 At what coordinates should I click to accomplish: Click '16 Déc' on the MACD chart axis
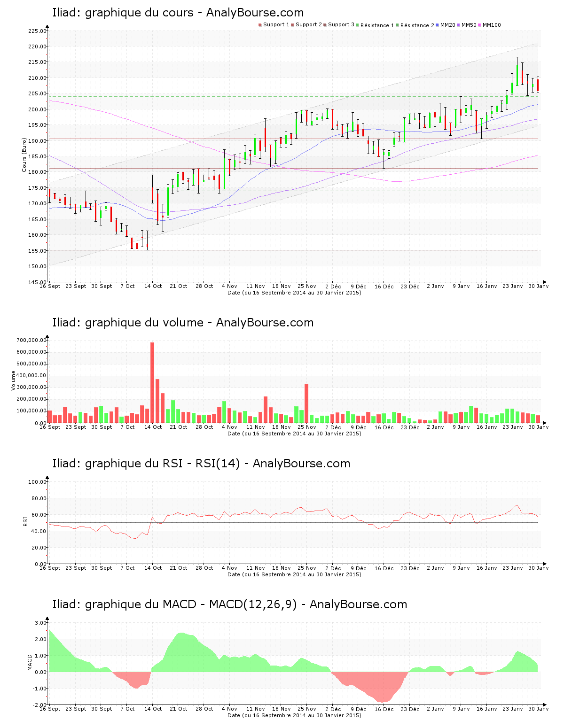coord(384,709)
